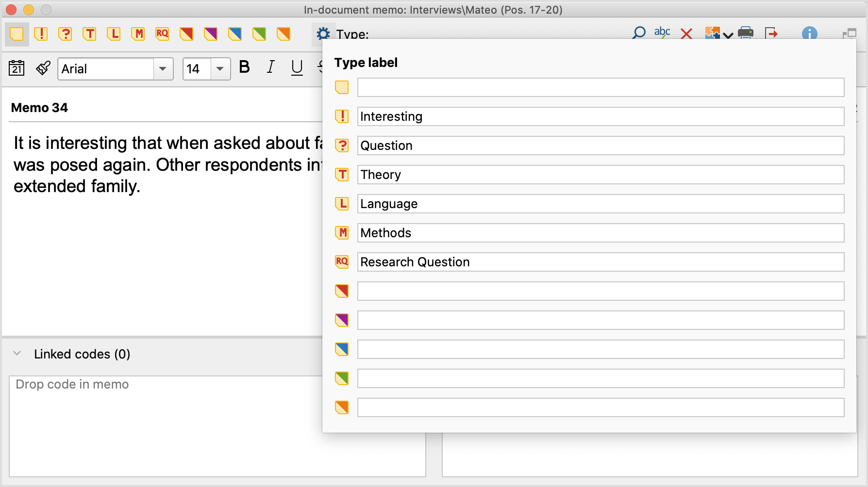Image resolution: width=868 pixels, height=487 pixels.
Task: Select the purple memo color icon in toolbar
Action: 211,34
